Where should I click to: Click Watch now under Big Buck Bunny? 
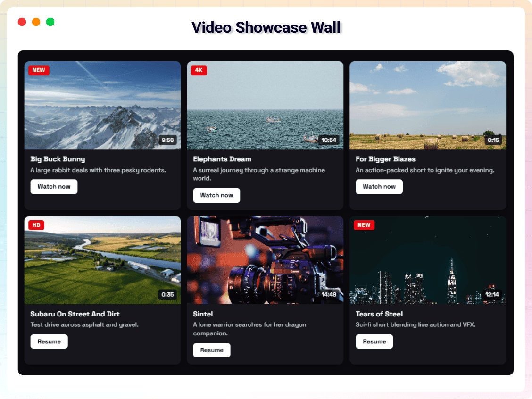[x=54, y=187]
